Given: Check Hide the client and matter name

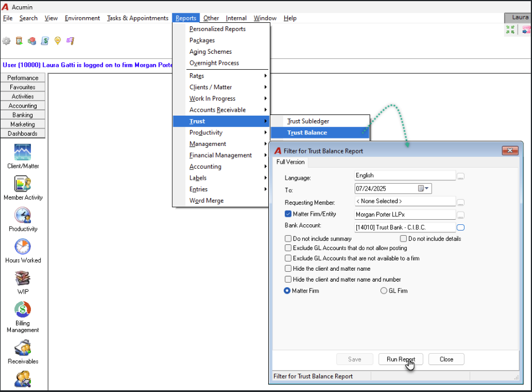Looking at the screenshot, I should click(x=288, y=268).
